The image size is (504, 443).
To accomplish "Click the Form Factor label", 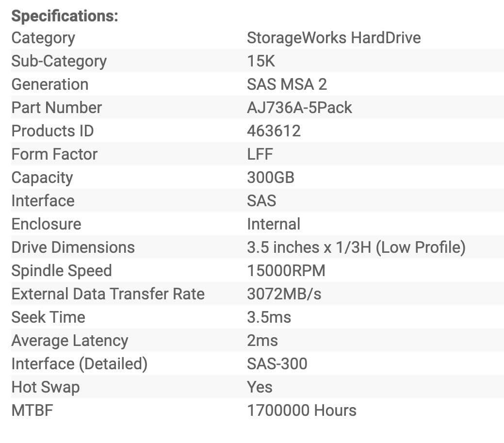I will point(54,154).
